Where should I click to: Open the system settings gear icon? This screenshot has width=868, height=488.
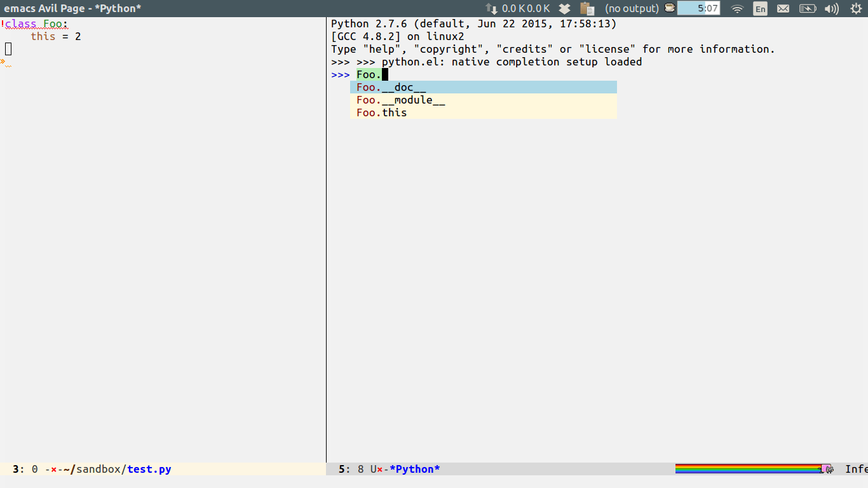856,8
